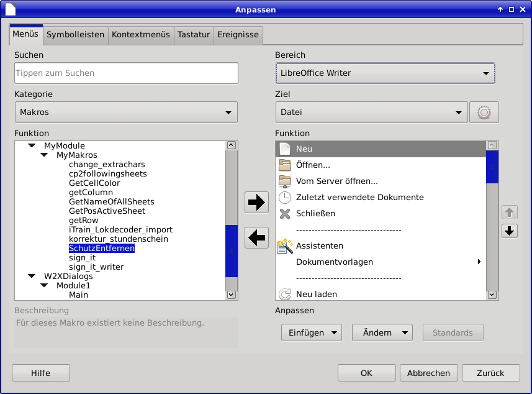
Task: Move the selected menu entry down
Action: pyautogui.click(x=509, y=231)
